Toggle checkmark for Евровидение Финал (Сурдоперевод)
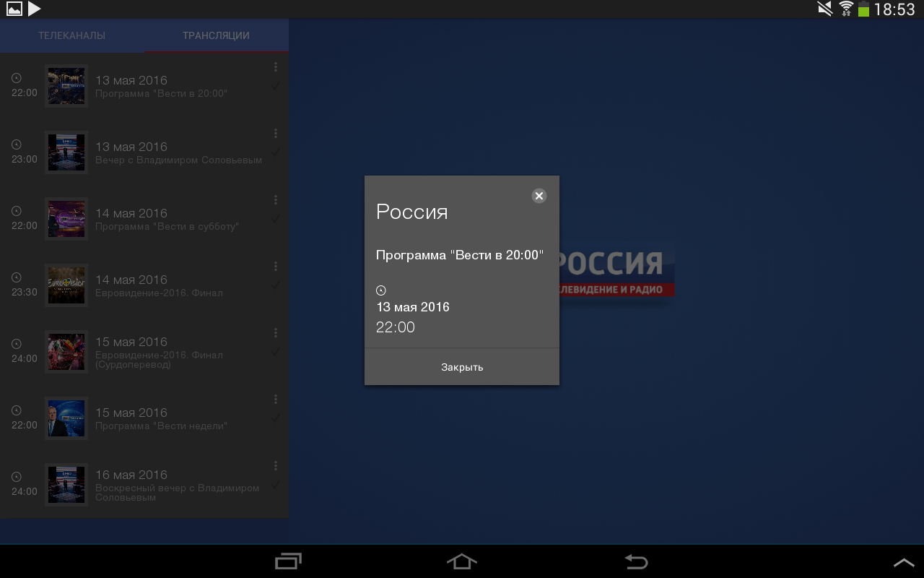This screenshot has height=578, width=924. pos(275,351)
